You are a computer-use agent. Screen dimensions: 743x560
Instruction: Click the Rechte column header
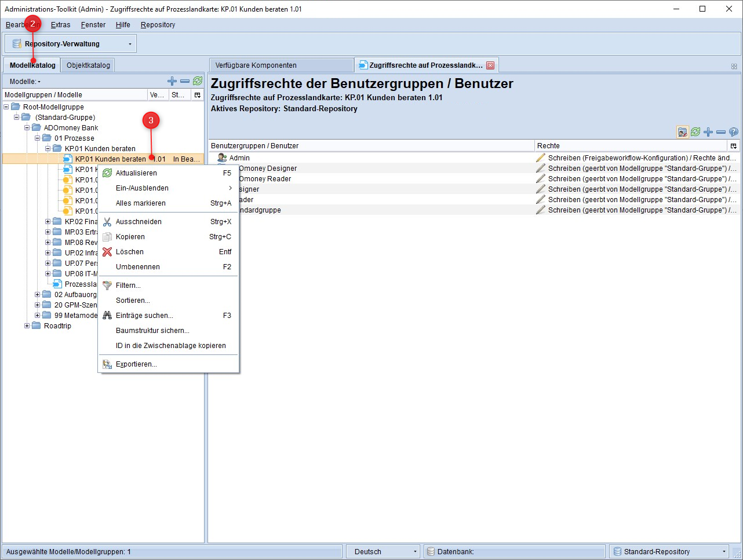630,146
